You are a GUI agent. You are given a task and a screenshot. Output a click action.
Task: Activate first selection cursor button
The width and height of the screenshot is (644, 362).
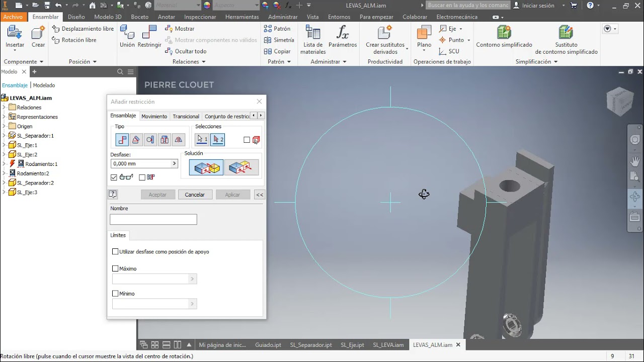202,139
